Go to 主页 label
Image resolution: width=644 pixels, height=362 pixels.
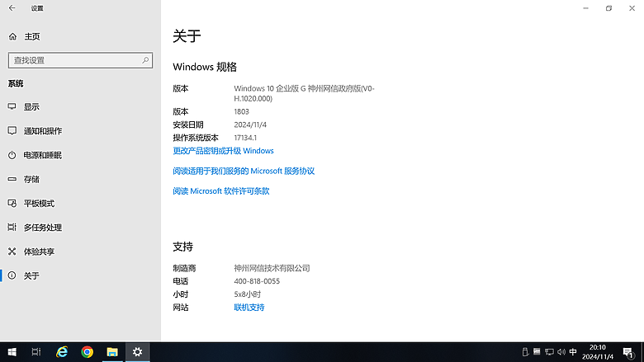point(32,36)
